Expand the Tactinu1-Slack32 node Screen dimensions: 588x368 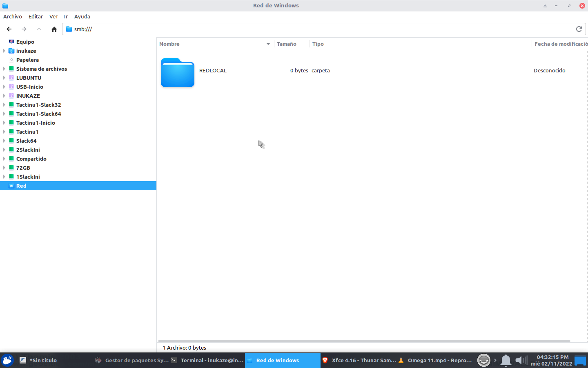click(4, 105)
